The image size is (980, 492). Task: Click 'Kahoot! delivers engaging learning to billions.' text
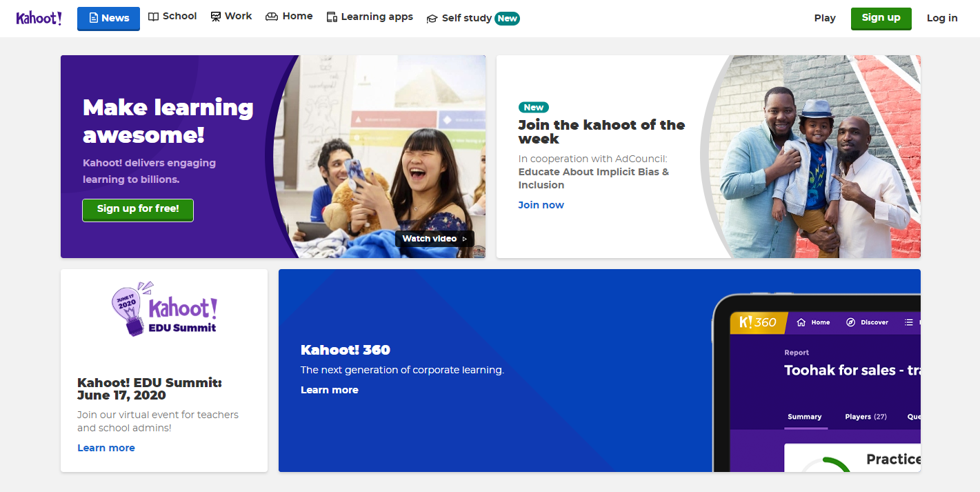(149, 171)
